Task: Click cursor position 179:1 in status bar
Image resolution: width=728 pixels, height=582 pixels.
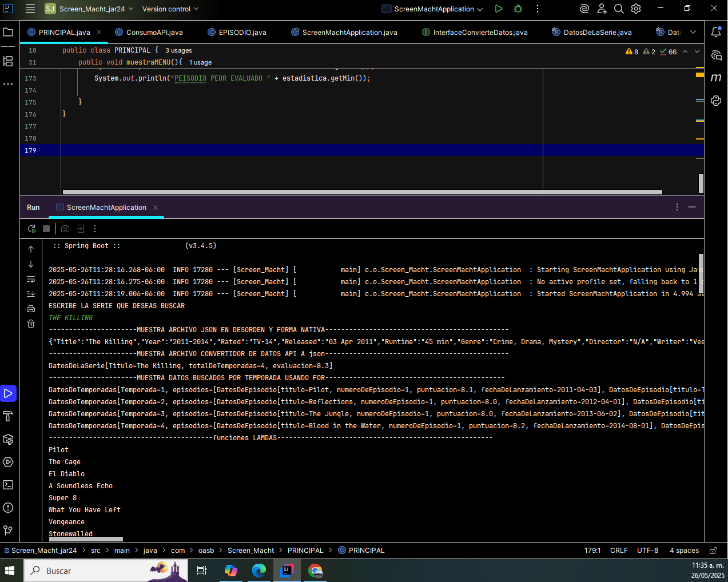Action: pyautogui.click(x=592, y=551)
